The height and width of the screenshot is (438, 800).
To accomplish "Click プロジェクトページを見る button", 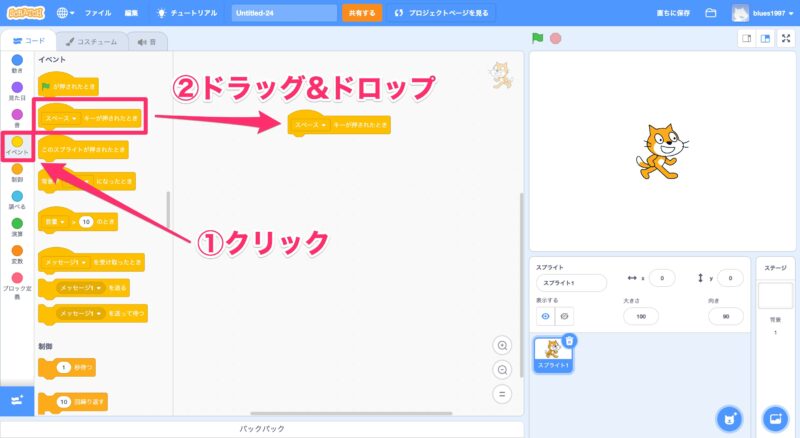I will click(x=441, y=13).
